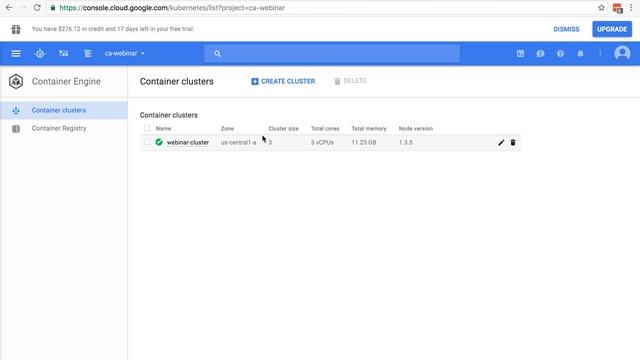This screenshot has height=360, width=640.
Task: Toggle the select-all header checkbox
Action: (x=147, y=128)
